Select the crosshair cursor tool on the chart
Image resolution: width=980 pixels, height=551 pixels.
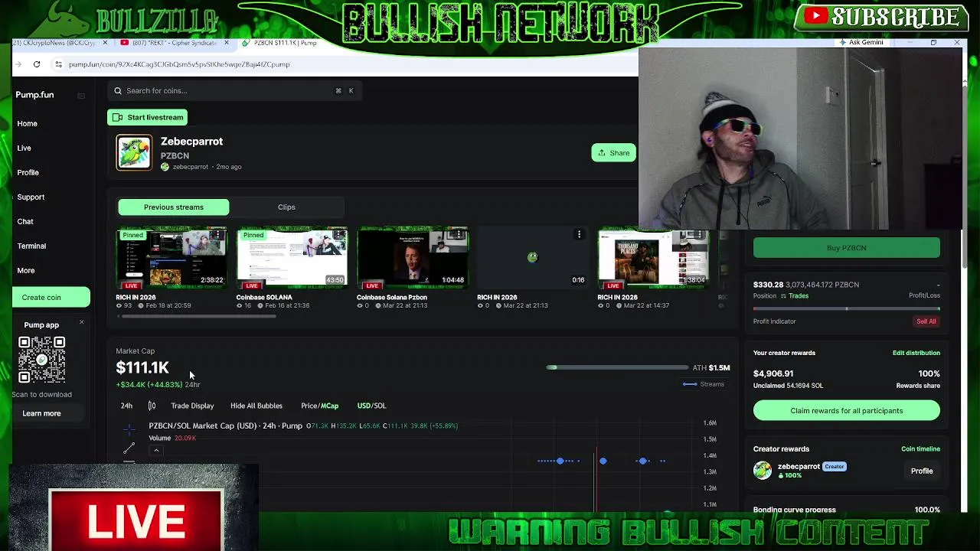click(129, 430)
